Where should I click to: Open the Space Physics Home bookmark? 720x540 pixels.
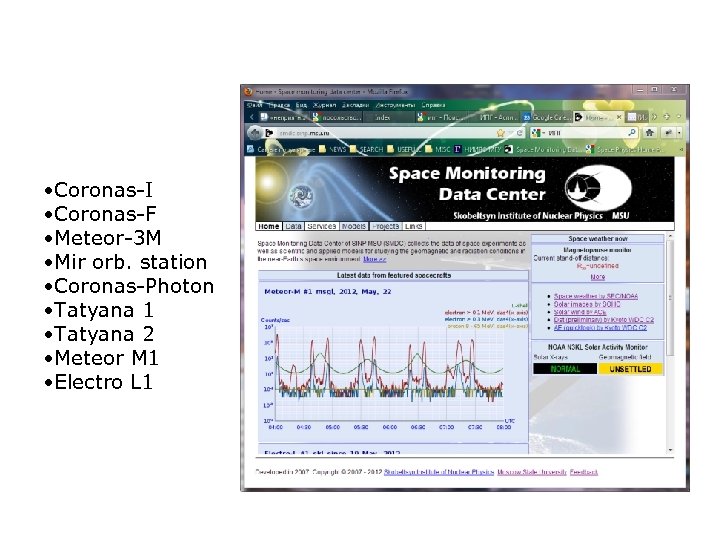tap(625, 149)
